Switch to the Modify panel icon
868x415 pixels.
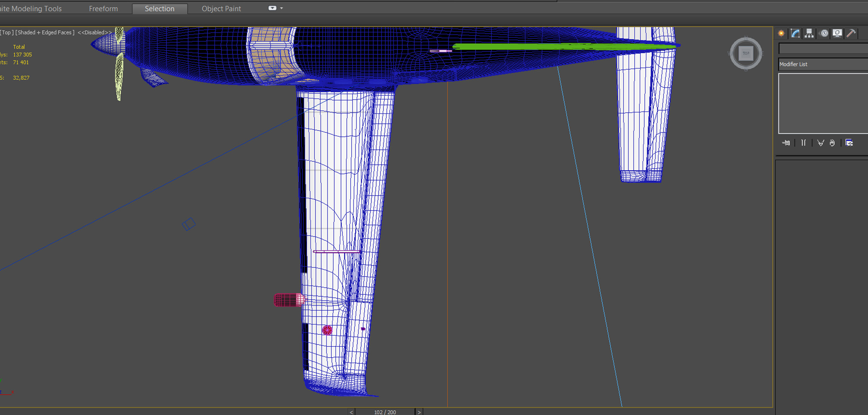(795, 34)
